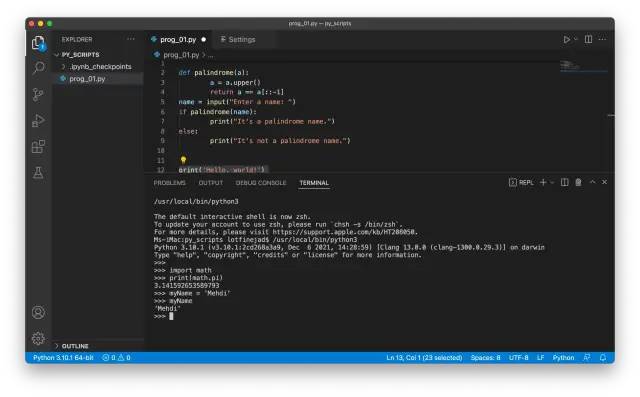The width and height of the screenshot is (640, 397).
Task: Maximize panel size with the up chevron
Action: 592,182
